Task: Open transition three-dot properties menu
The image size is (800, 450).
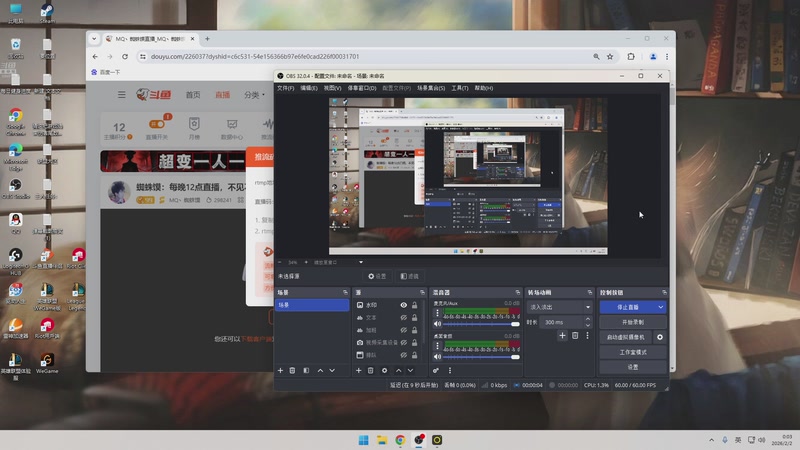Action: 587,335
